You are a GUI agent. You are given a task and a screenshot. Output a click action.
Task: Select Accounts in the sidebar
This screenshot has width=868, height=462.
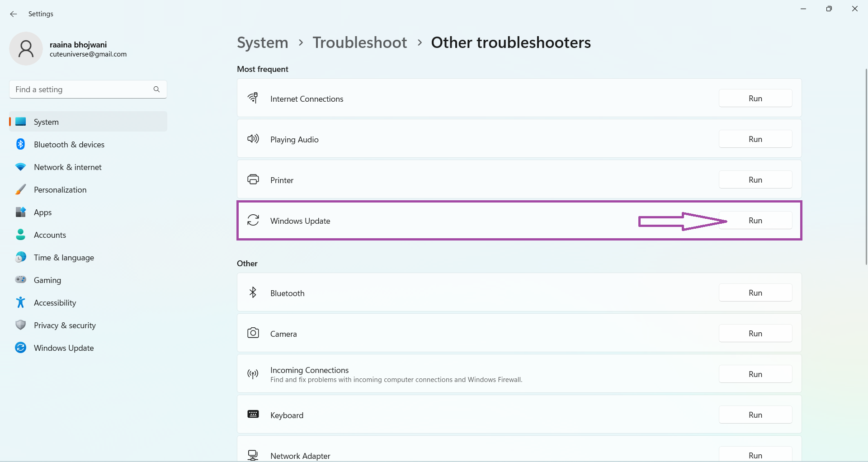click(x=50, y=235)
